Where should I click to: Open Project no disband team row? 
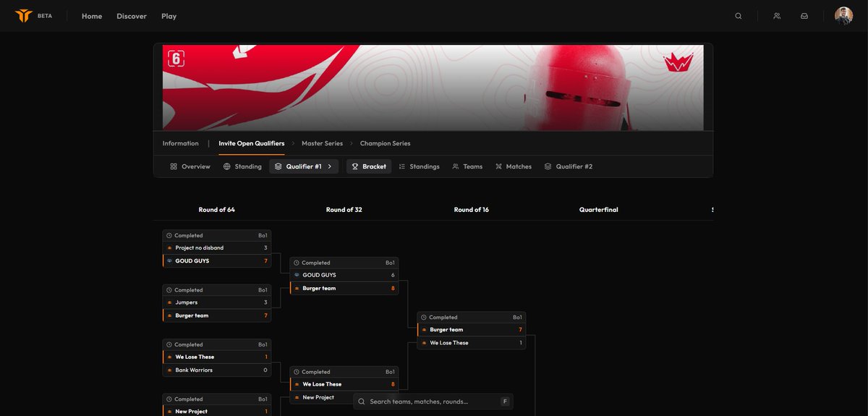[217, 248]
